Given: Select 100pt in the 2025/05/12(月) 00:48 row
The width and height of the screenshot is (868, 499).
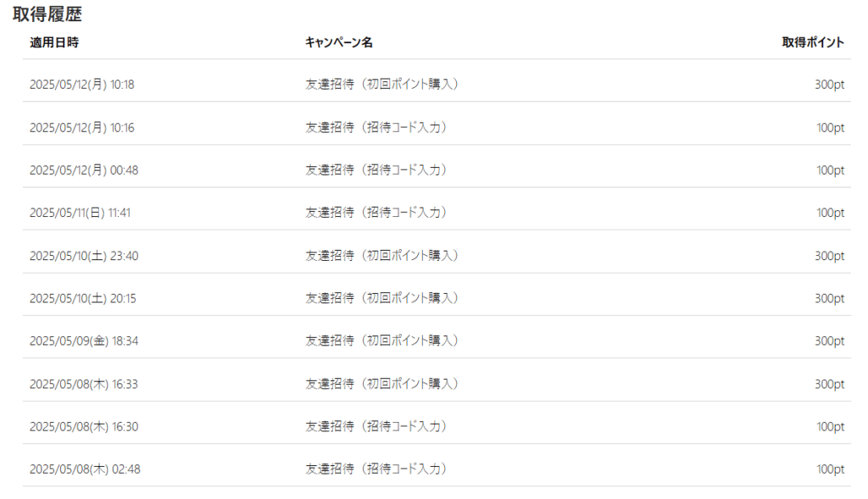Looking at the screenshot, I should pos(831,169).
